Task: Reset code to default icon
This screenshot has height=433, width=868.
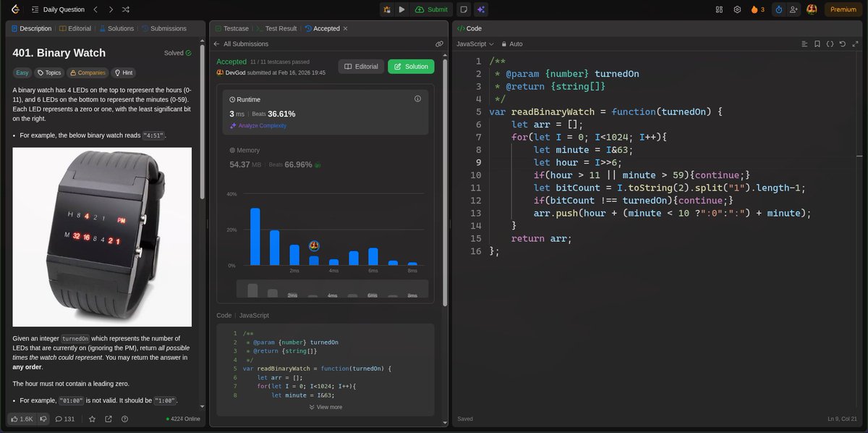Action: (843, 44)
